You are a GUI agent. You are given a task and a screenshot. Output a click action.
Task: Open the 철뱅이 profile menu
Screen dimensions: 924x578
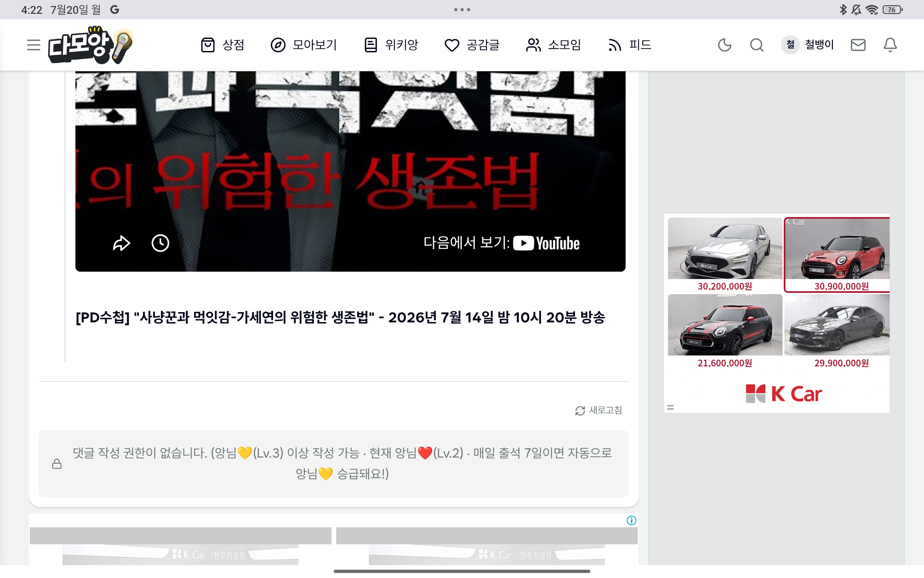coord(807,45)
